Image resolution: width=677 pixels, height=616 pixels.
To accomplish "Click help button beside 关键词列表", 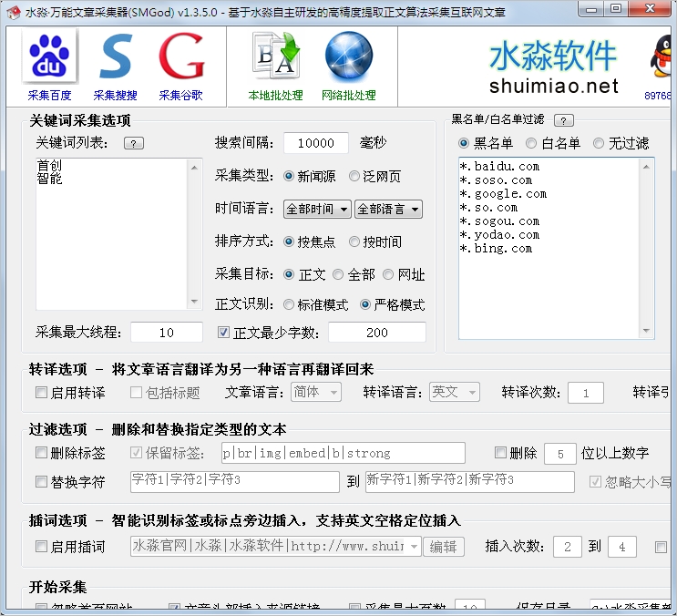I will tap(134, 143).
